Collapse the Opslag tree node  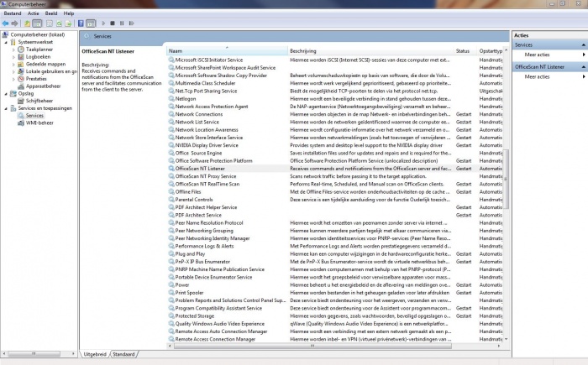tap(6, 94)
